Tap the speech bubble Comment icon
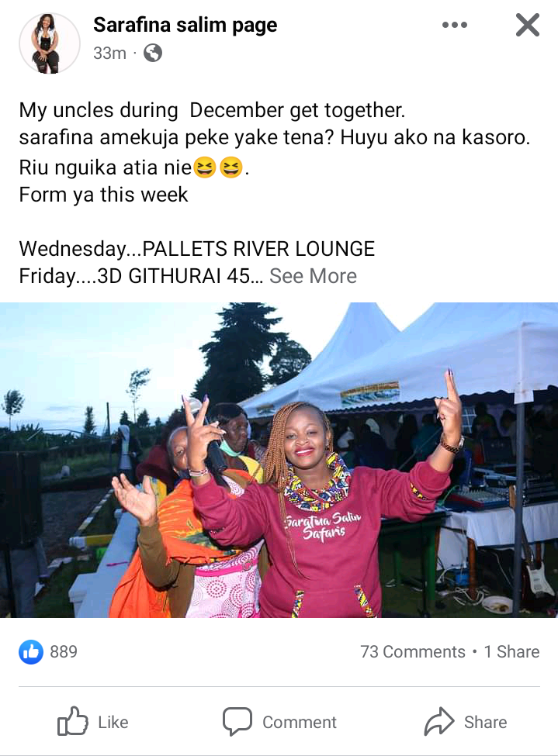The height and width of the screenshot is (756, 558). (237, 721)
